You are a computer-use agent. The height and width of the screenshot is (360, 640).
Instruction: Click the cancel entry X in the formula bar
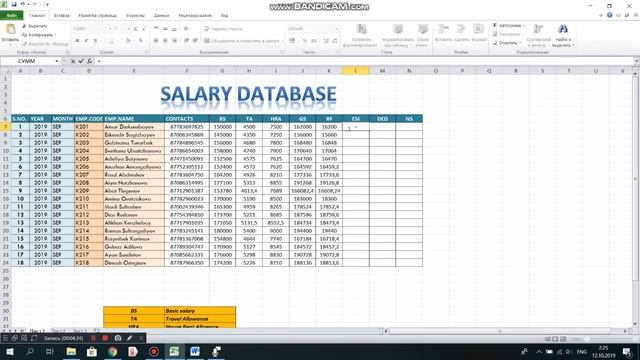(x=73, y=61)
